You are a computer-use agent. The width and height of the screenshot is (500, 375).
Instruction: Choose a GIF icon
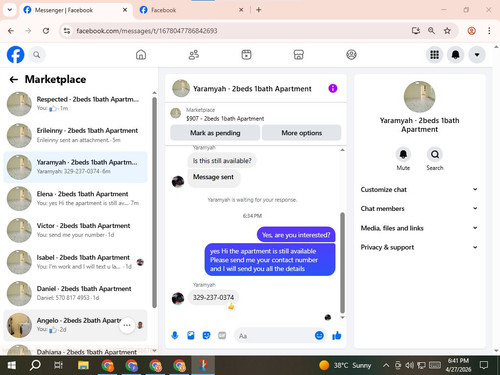(x=222, y=335)
